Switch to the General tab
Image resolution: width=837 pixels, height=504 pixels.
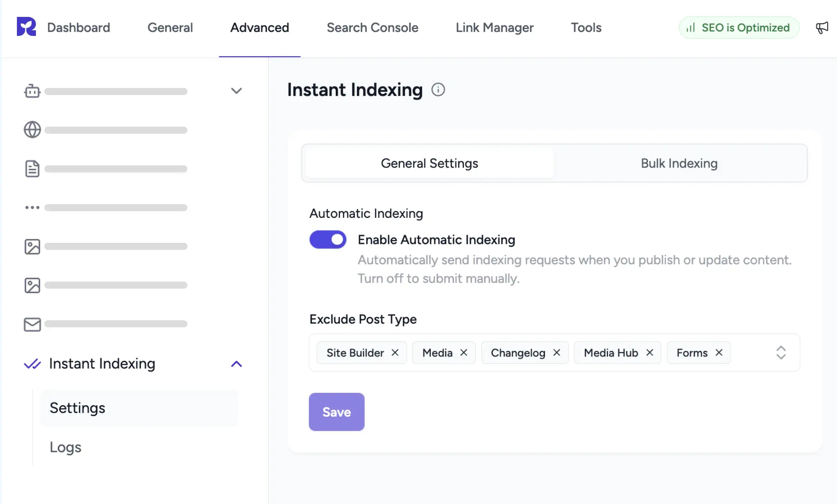click(170, 27)
